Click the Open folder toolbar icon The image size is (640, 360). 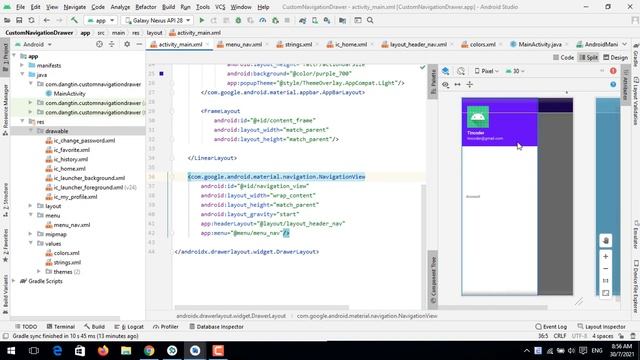pos(7,20)
